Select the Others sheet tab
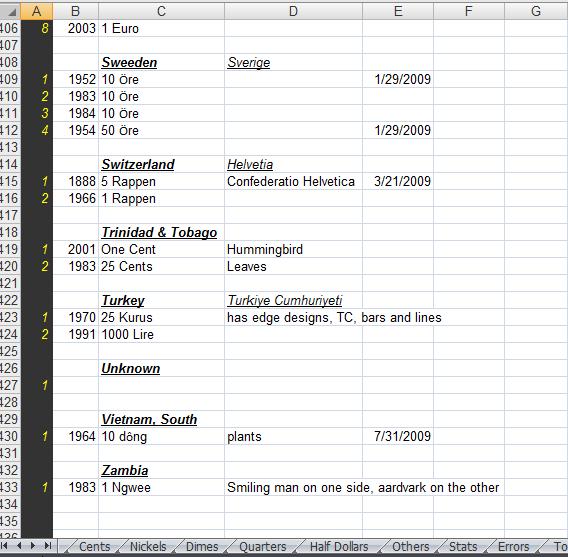The width and height of the screenshot is (568, 557). point(410,546)
